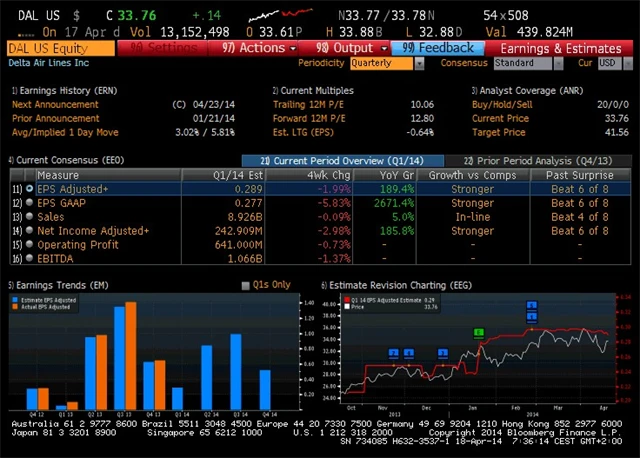The image size is (640, 458).
Task: Click the DAL US Equity input field
Action: point(58,48)
